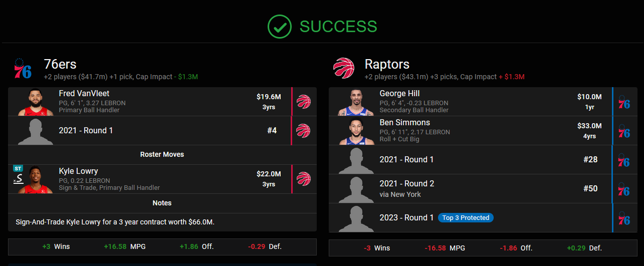Click the ST sign-and-trade badge

tap(18, 169)
